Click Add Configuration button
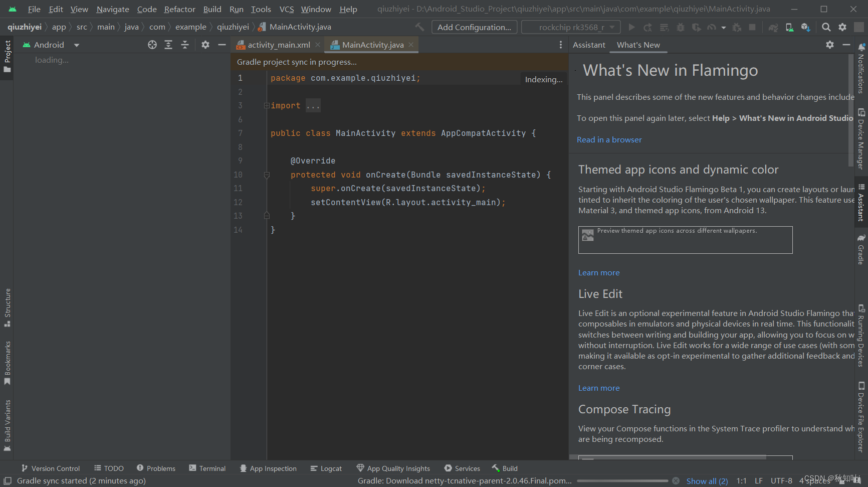The image size is (868, 487). (x=474, y=27)
